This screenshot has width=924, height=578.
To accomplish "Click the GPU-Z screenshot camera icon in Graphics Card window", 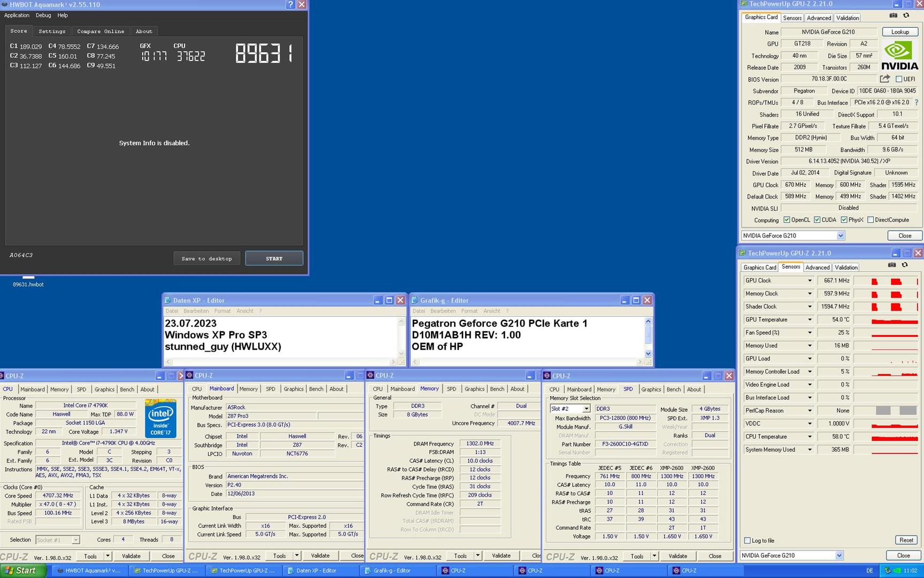I will pos(894,16).
